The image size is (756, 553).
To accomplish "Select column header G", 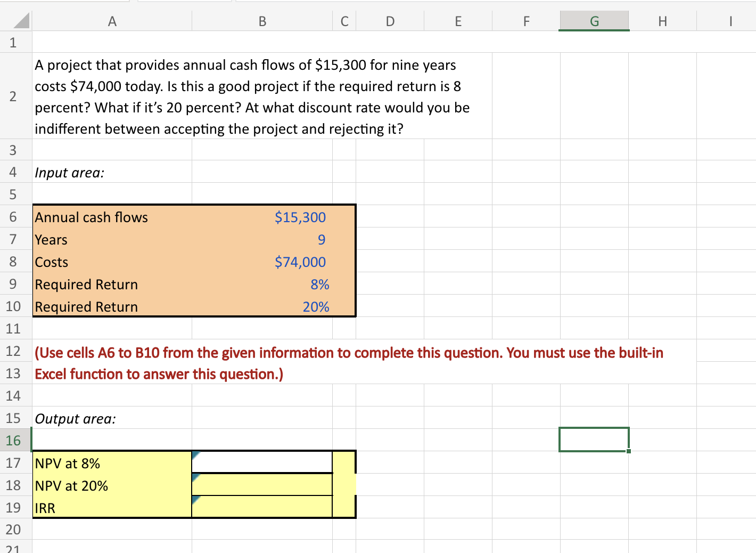I will (594, 21).
